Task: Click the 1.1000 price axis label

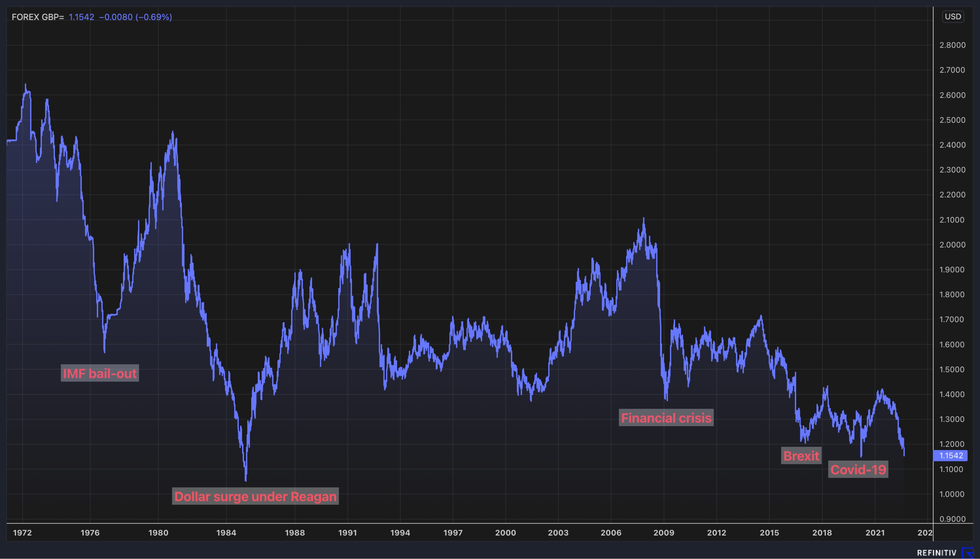Action: (952, 469)
